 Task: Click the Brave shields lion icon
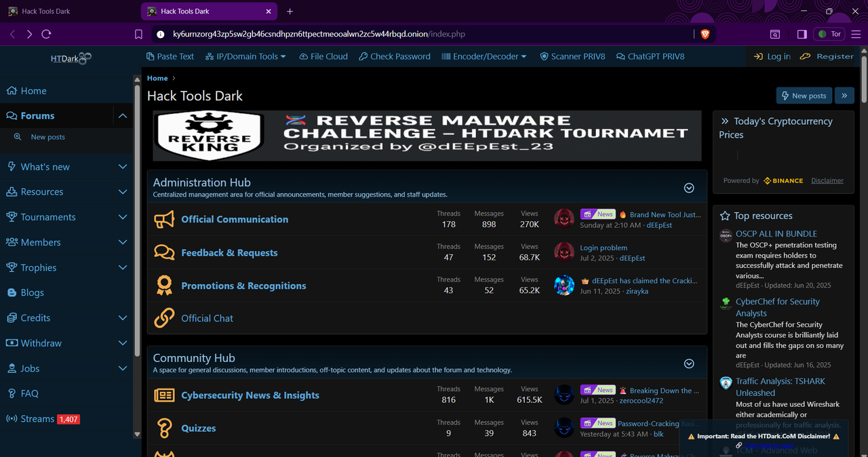point(705,34)
